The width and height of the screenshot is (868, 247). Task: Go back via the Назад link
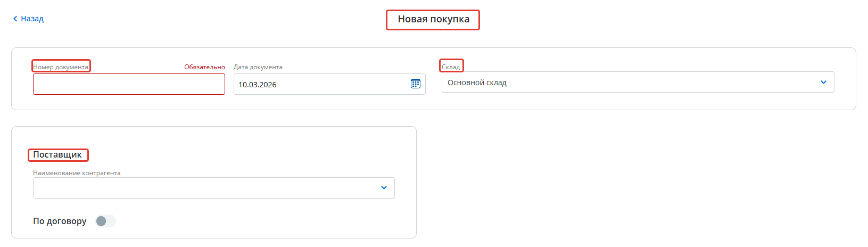point(32,19)
